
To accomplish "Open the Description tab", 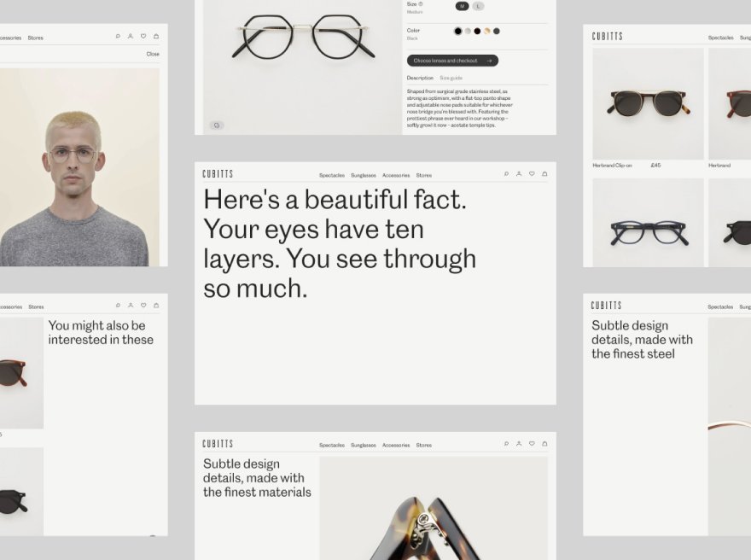I will pyautogui.click(x=420, y=78).
